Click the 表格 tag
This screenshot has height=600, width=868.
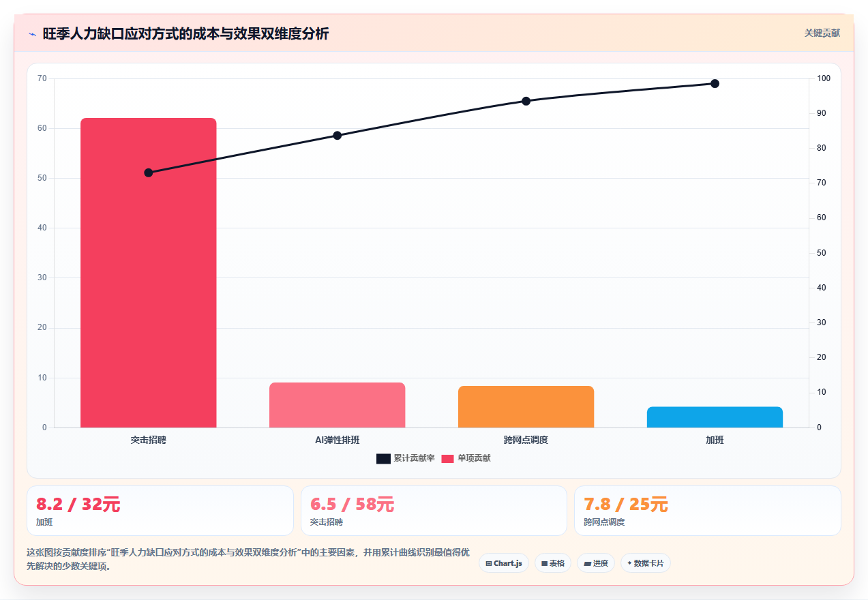click(x=553, y=563)
